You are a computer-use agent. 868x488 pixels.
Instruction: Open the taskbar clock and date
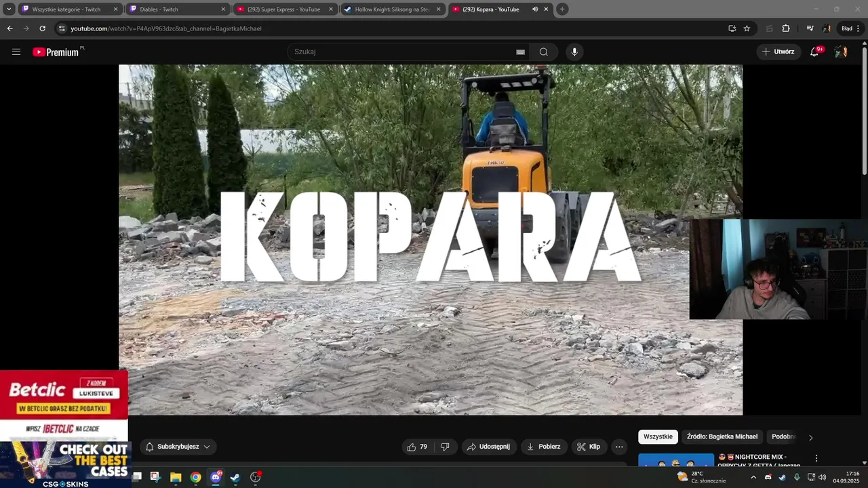pos(846,477)
